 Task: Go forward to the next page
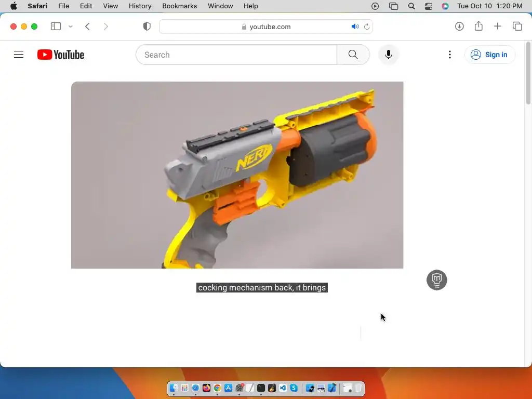coord(105,26)
